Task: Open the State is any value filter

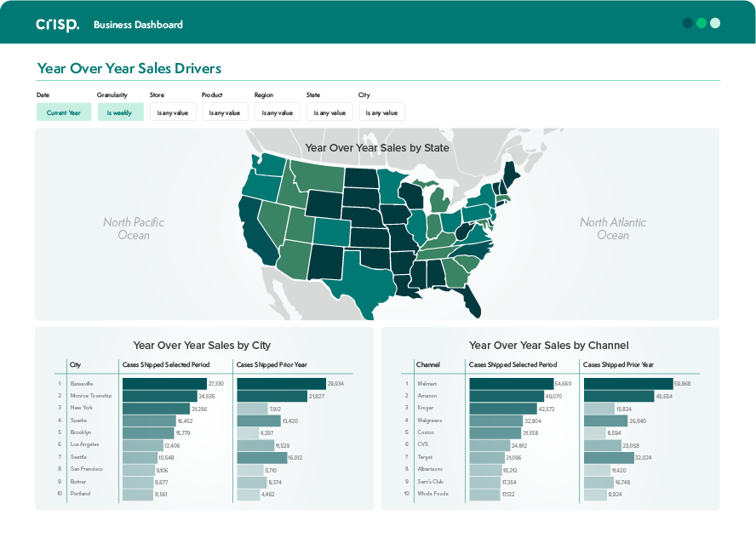Action: pos(329,112)
